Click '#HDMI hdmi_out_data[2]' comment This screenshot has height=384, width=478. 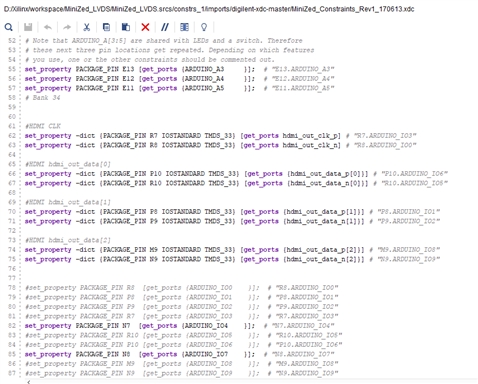tap(68, 240)
